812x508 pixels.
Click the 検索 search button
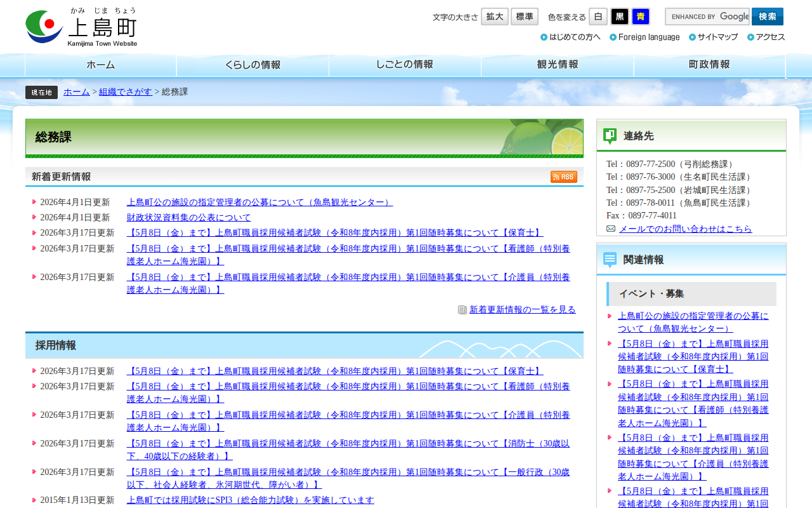pos(768,17)
